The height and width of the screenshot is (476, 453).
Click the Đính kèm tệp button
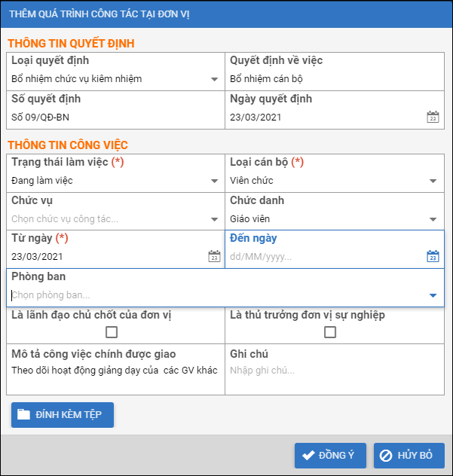coord(63,415)
